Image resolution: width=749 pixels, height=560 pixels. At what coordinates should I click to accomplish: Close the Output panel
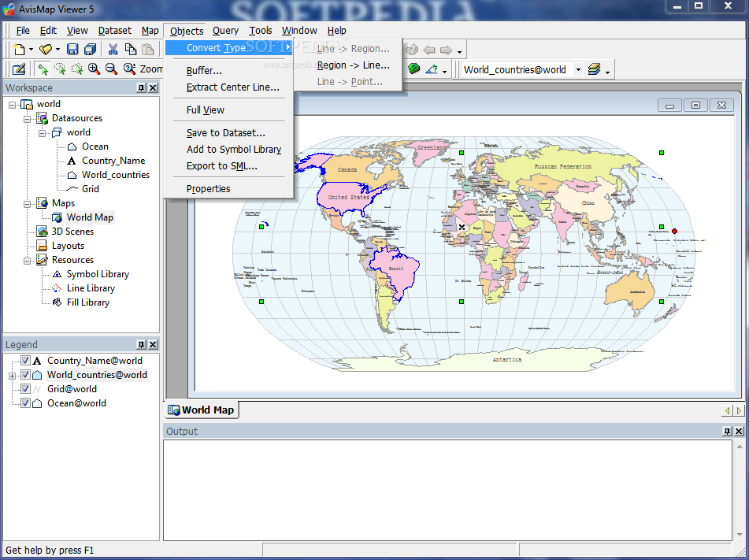(739, 432)
